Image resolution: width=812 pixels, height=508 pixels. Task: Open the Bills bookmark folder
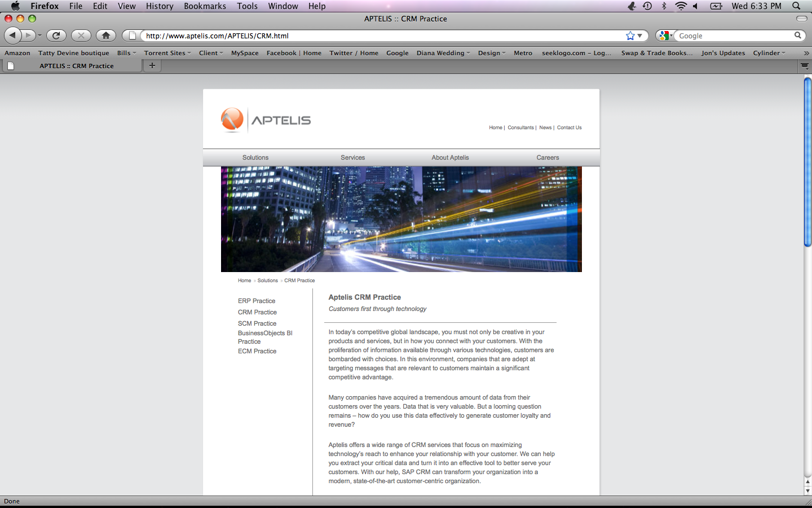[126, 53]
